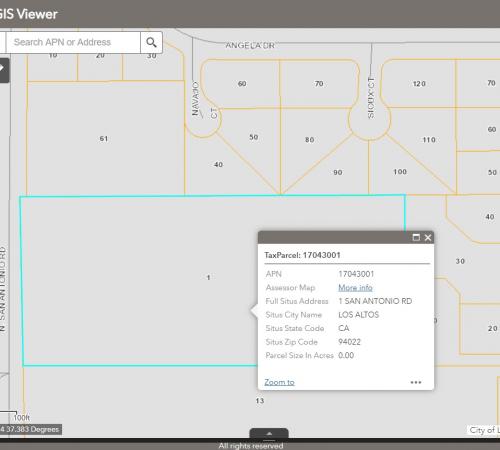This screenshot has width=500, height=450.
Task: Select parcel labeled 61
Action: pyautogui.click(x=104, y=138)
